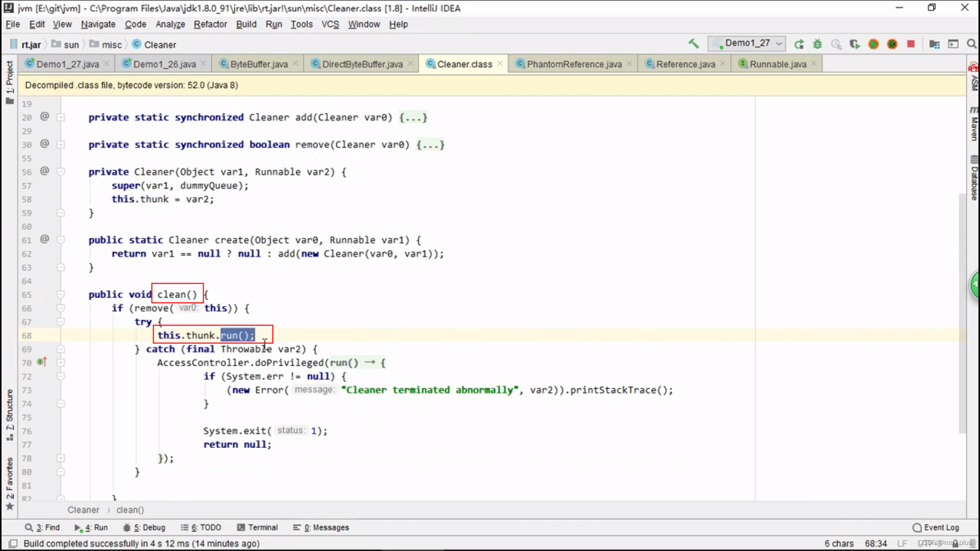Close the ByteBuffer.java tab
Viewport: 980px width, 551px height.
(x=295, y=63)
